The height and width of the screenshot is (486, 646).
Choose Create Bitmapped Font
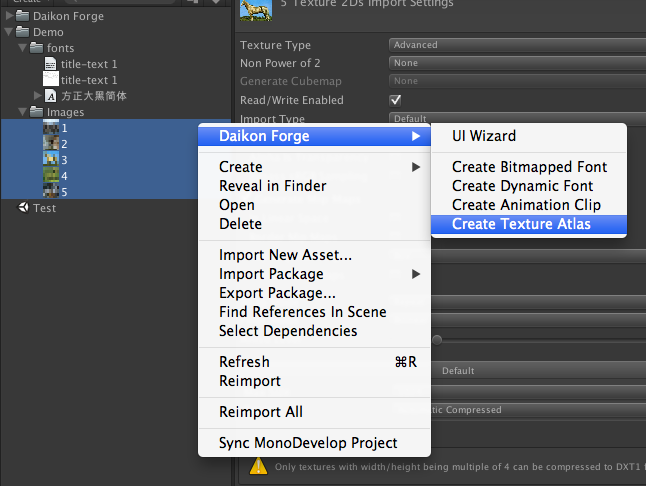(529, 167)
